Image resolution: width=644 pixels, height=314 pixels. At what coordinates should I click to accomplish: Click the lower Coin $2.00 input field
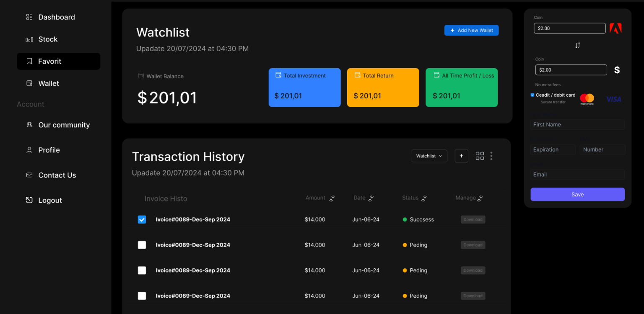click(571, 70)
